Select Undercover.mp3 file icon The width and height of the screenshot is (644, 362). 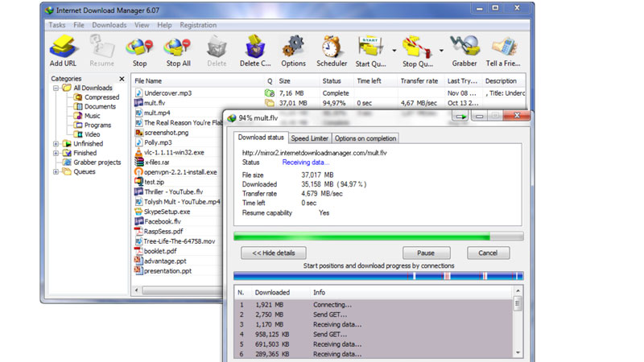138,93
